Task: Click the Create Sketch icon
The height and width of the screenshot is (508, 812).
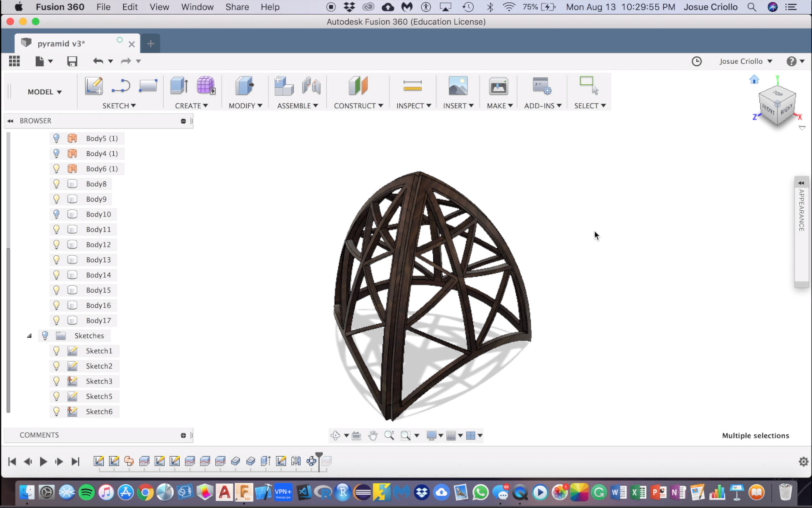Action: pyautogui.click(x=94, y=86)
